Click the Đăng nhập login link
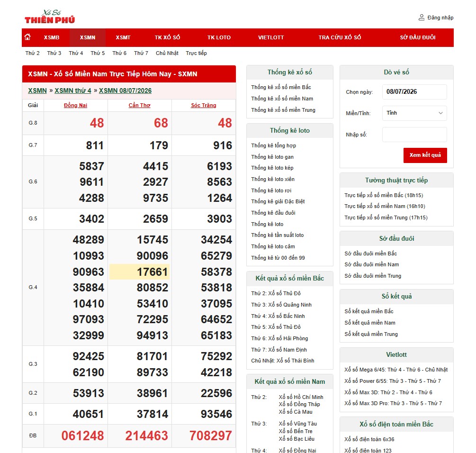The height and width of the screenshot is (453, 476). point(440,18)
